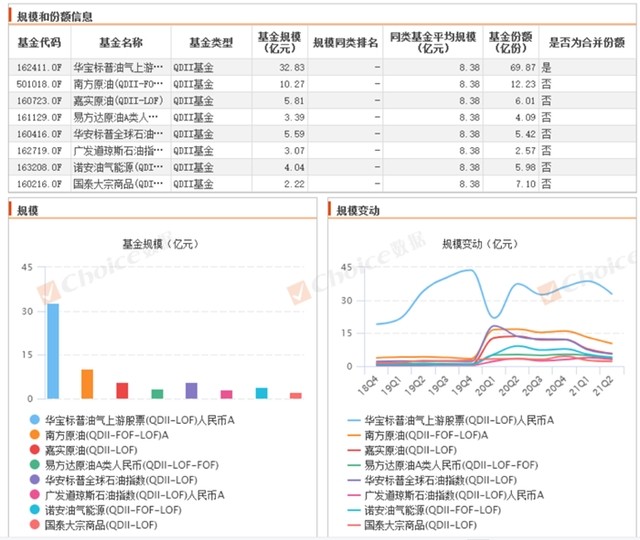640x540 pixels.
Task: Toggle 嘉实原油(QDII-LOF) legend in bar chart
Action: coord(83,450)
